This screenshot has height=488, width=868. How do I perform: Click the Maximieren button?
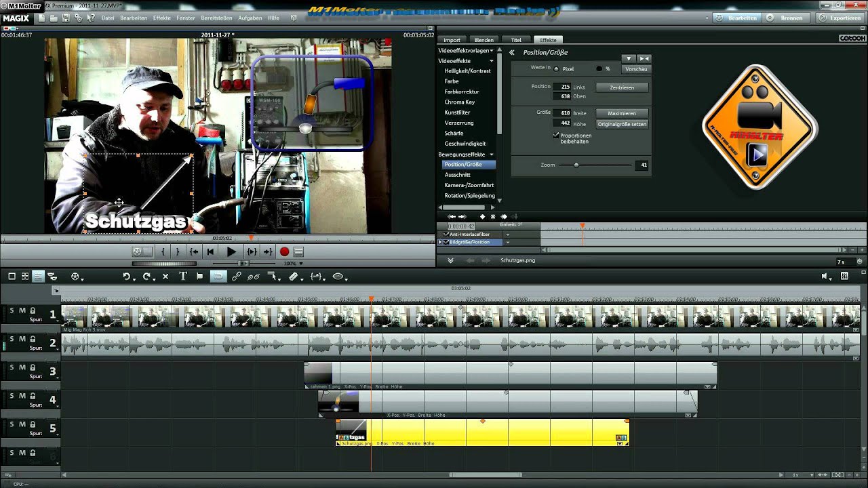622,113
